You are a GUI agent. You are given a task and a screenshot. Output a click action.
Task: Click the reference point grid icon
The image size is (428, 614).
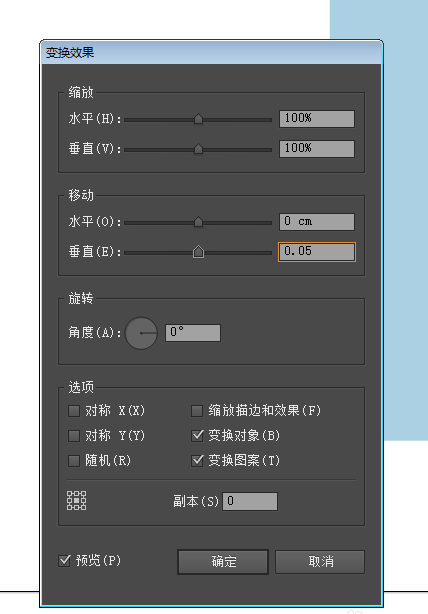coord(77,500)
